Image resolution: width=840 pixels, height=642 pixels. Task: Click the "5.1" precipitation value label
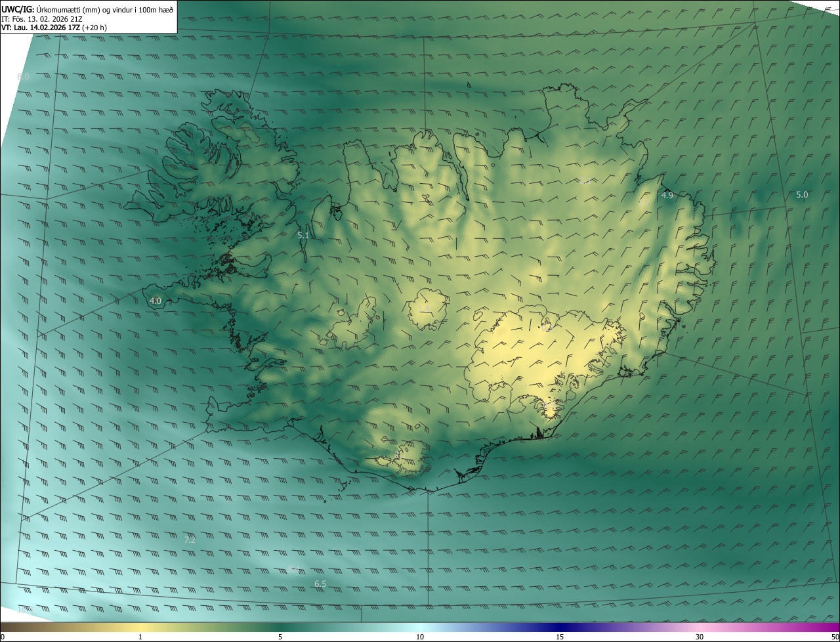303,235
